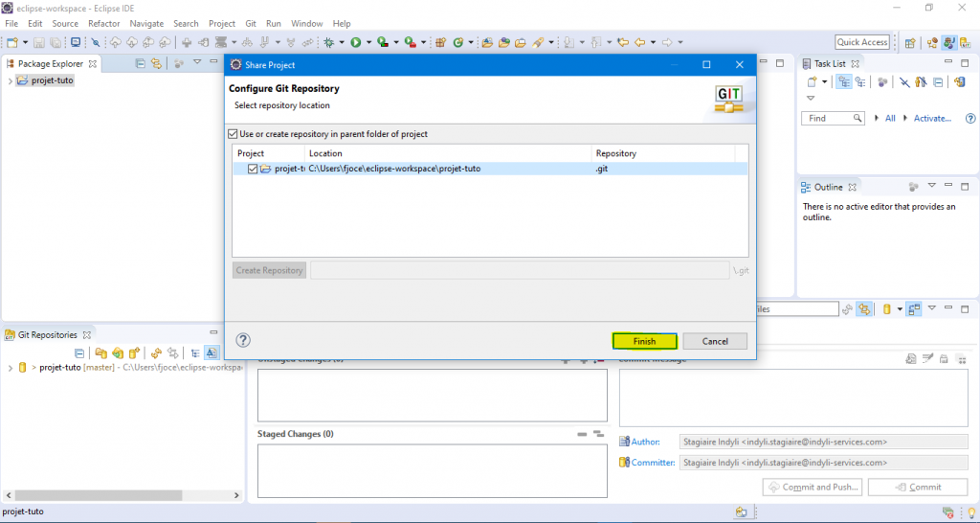Open Package Explorer view menu triangle
980x523 pixels.
197,62
